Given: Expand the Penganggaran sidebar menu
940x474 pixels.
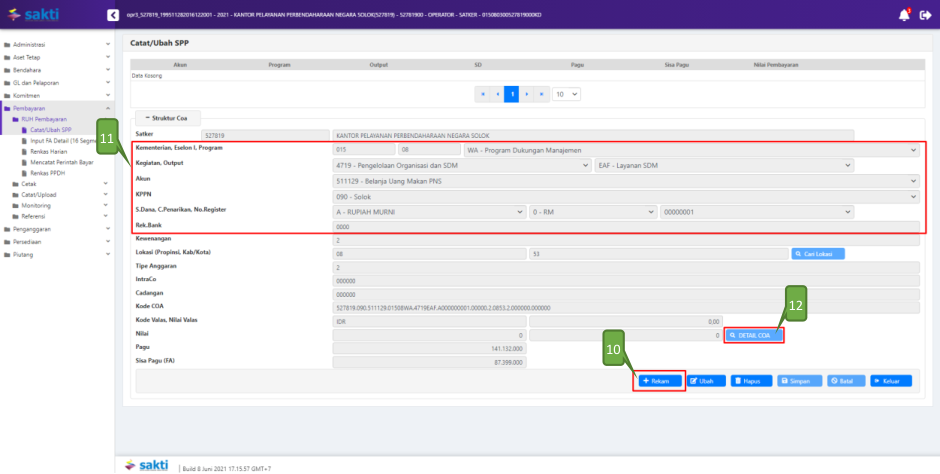Looking at the screenshot, I should [x=57, y=229].
